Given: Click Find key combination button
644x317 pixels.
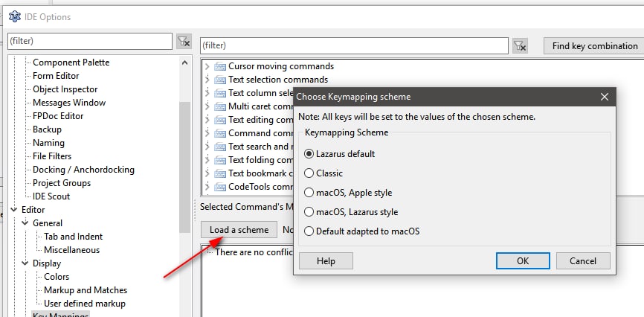Looking at the screenshot, I should 595,45.
